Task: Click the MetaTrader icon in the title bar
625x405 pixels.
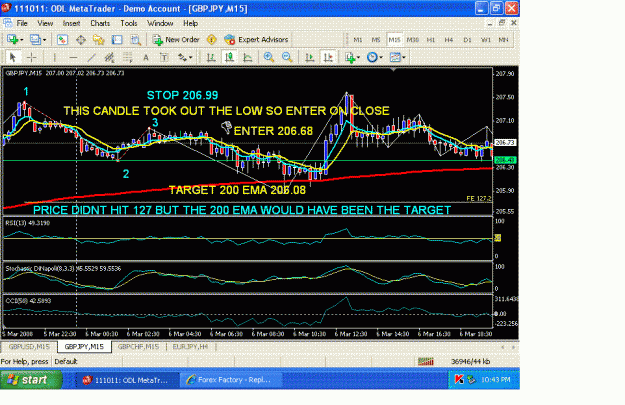Action: (6, 8)
